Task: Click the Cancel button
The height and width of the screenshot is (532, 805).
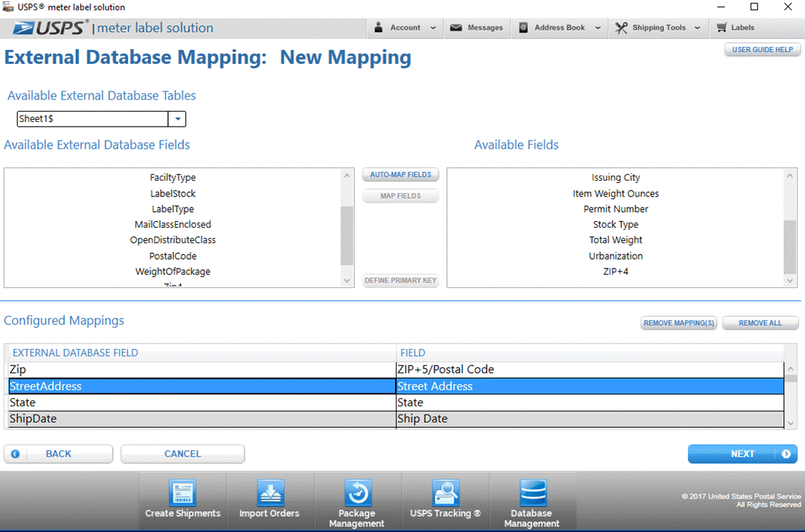Action: pyautogui.click(x=183, y=454)
